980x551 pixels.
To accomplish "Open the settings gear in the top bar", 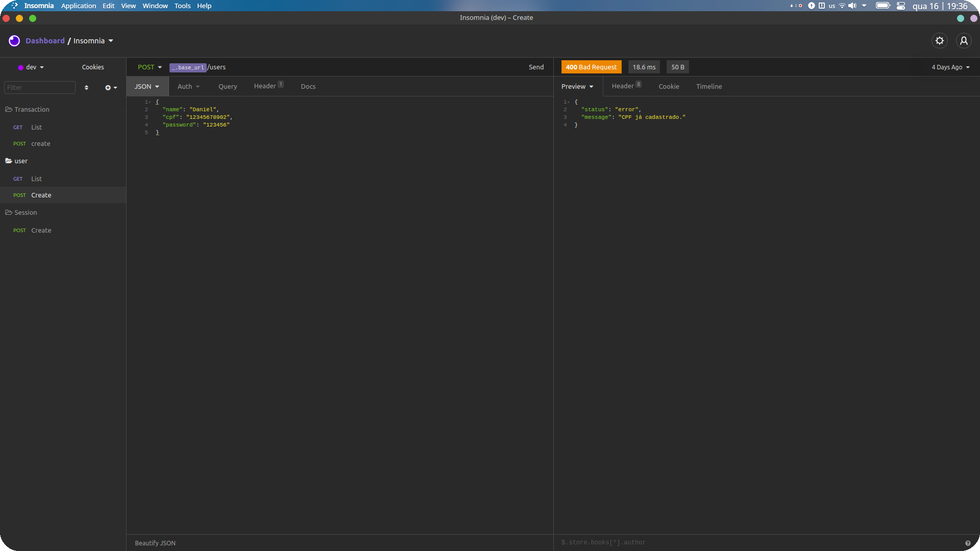I will (x=940, y=40).
